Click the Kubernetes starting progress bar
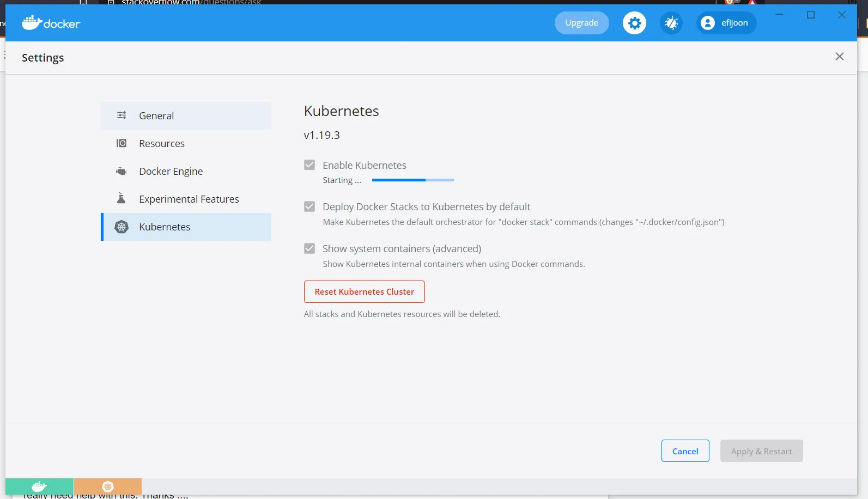This screenshot has height=499, width=868. [413, 180]
